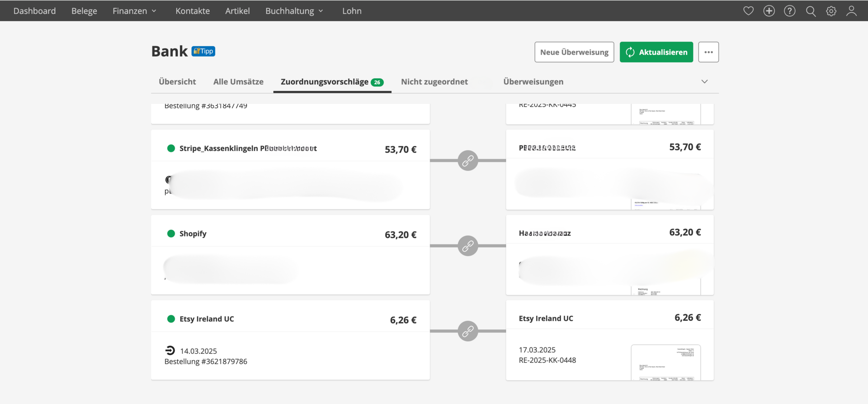Open the three-dots more options button

[x=708, y=52]
